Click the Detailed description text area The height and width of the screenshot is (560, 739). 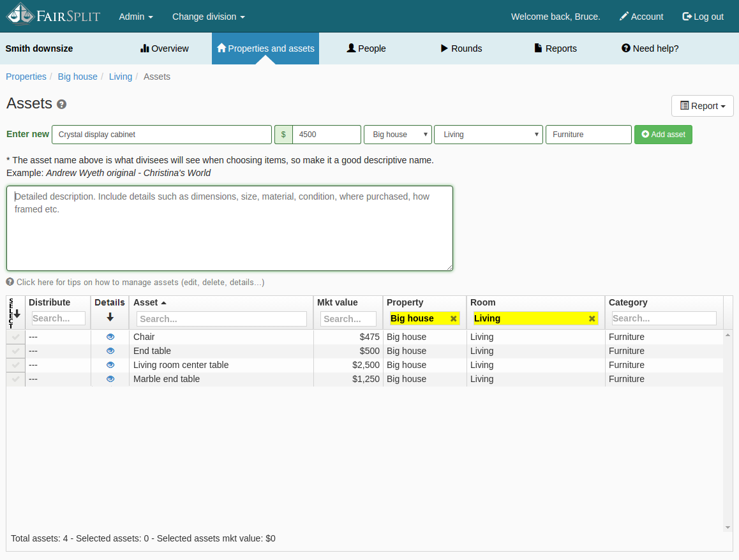pos(230,228)
